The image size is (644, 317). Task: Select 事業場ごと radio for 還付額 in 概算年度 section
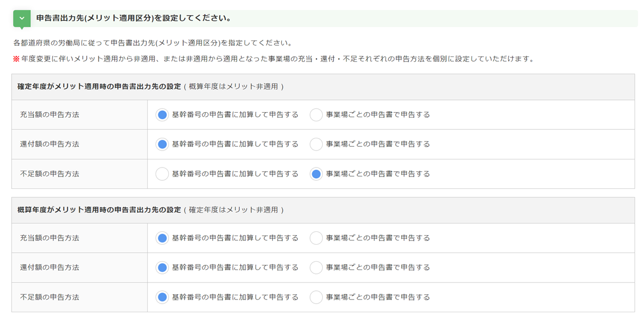click(x=316, y=268)
